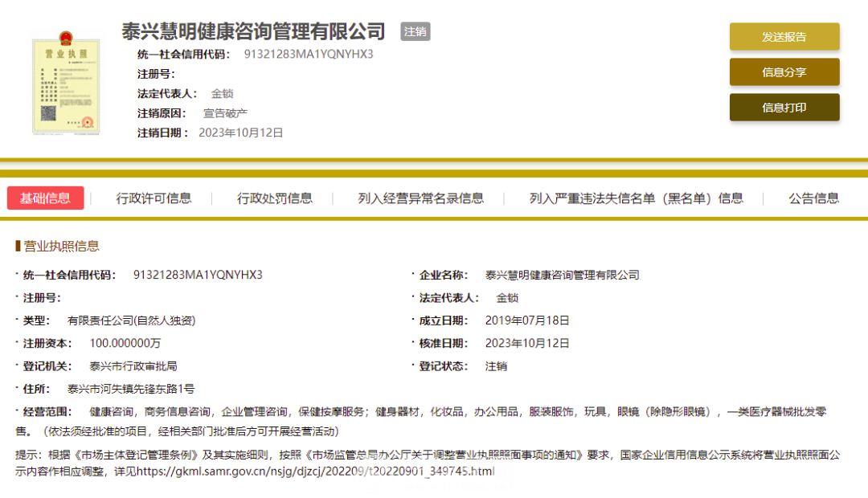Select header credit code 91321283MA1YQNYHX3
This screenshot has height=498, width=868.
(309, 55)
